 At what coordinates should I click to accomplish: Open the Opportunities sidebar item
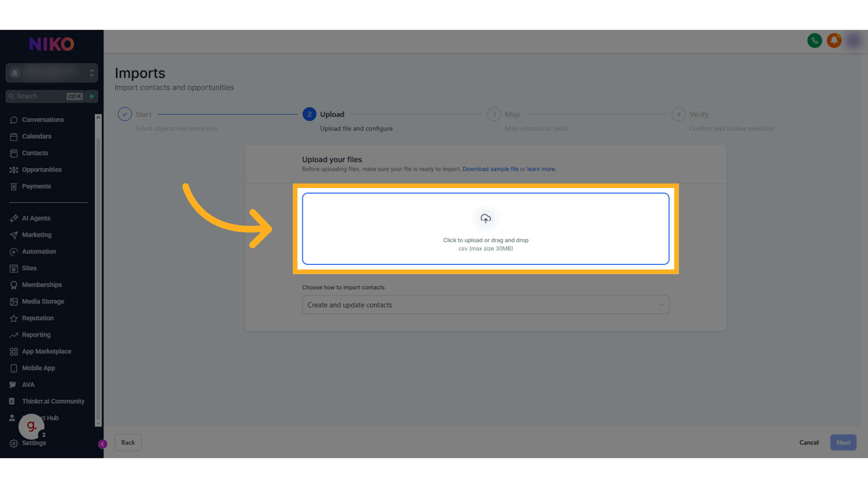coord(42,170)
